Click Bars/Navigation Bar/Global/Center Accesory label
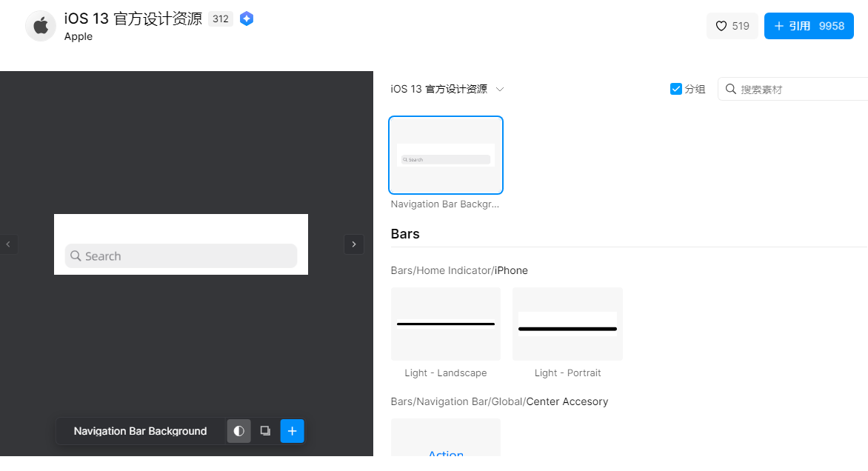 499,402
